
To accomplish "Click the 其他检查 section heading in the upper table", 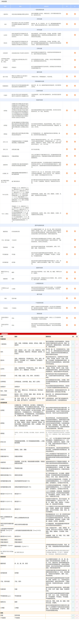I will click(x=39, y=313).
